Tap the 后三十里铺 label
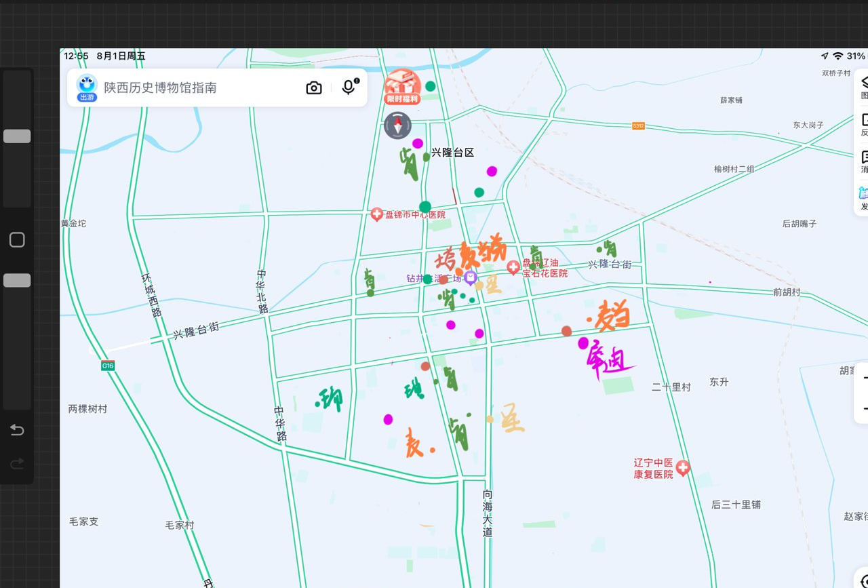The height and width of the screenshot is (588, 868). [736, 505]
